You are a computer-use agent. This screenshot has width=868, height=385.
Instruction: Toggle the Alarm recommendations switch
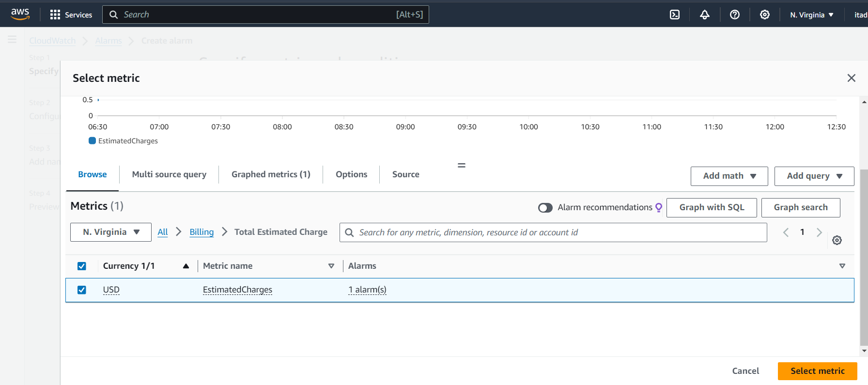545,208
